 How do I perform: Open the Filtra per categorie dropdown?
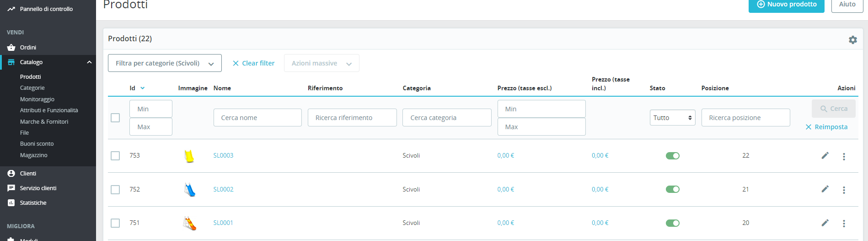(x=165, y=63)
